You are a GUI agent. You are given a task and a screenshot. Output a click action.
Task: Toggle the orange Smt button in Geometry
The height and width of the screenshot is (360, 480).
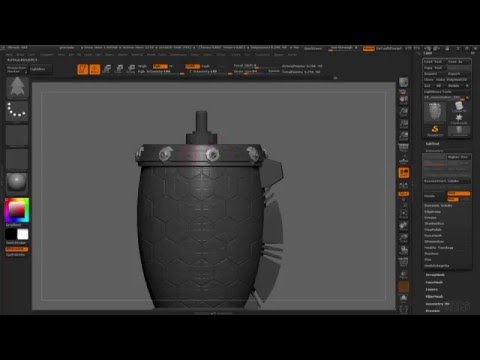459,194
